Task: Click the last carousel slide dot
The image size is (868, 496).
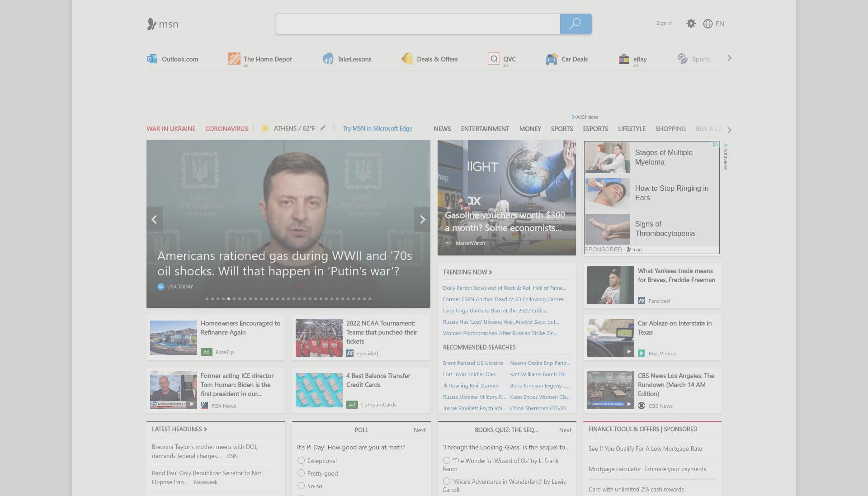Action: pos(370,299)
